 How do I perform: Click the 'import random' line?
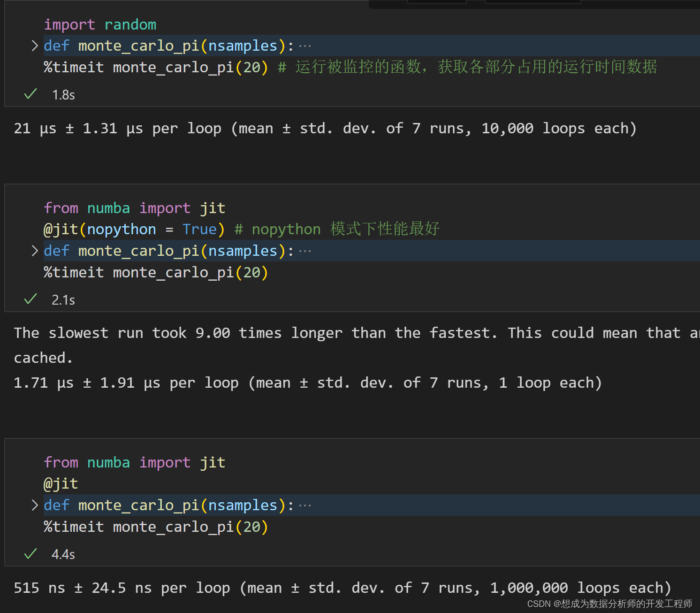coord(100,24)
